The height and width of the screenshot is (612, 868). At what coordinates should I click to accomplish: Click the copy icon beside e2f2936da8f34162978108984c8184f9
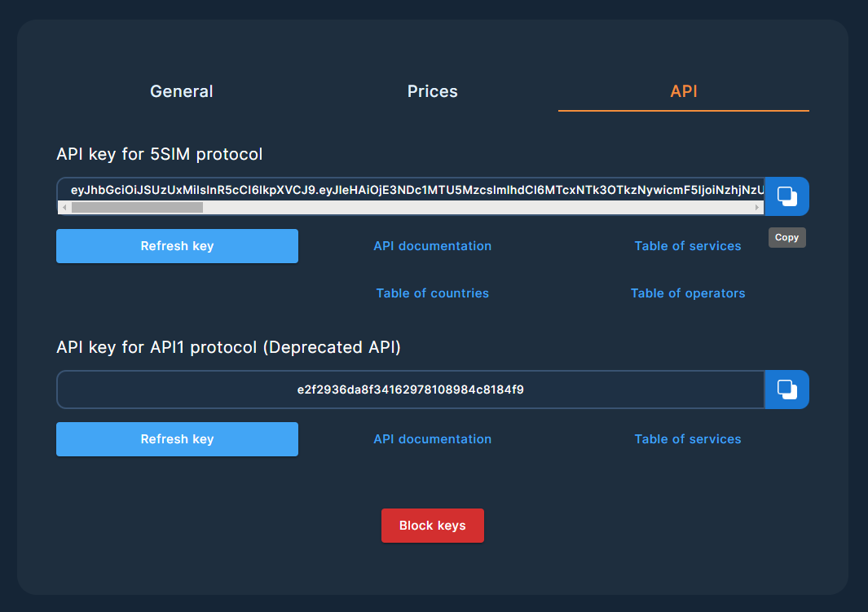point(786,390)
